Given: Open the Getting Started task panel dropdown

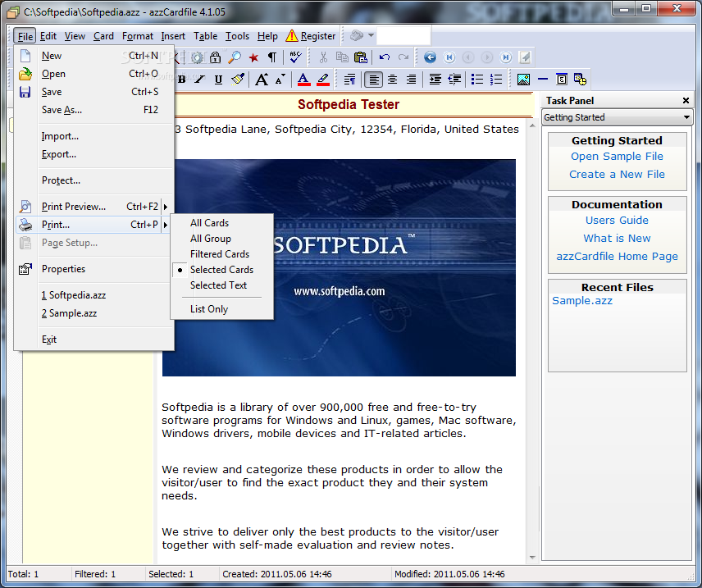Looking at the screenshot, I should [x=686, y=117].
